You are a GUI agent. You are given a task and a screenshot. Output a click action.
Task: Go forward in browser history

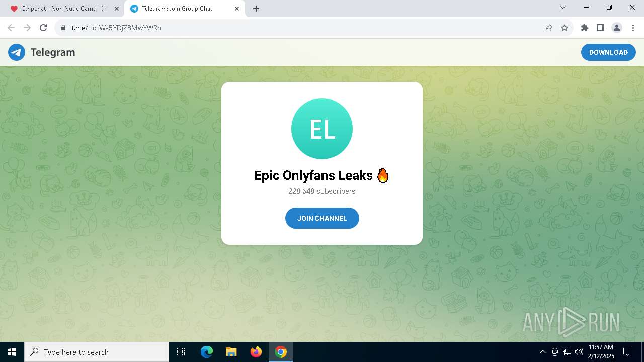[x=27, y=28]
